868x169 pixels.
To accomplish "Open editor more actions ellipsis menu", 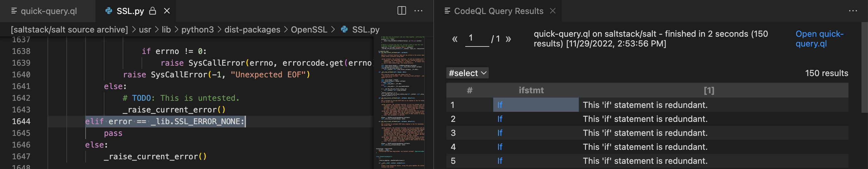I will click(x=418, y=11).
